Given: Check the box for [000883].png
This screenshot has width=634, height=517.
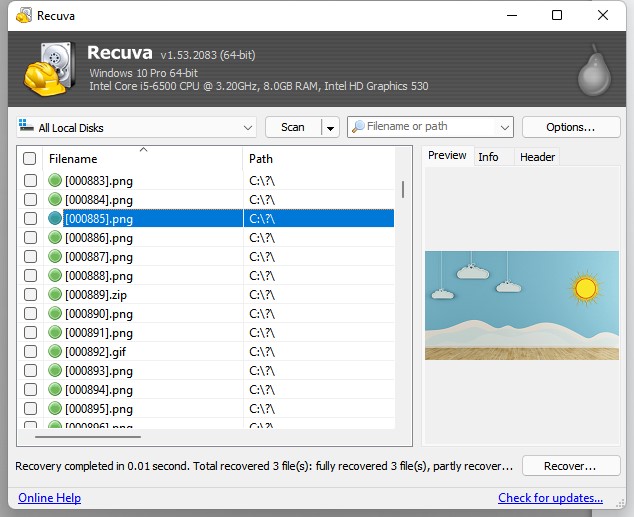Looking at the screenshot, I should pos(30,180).
